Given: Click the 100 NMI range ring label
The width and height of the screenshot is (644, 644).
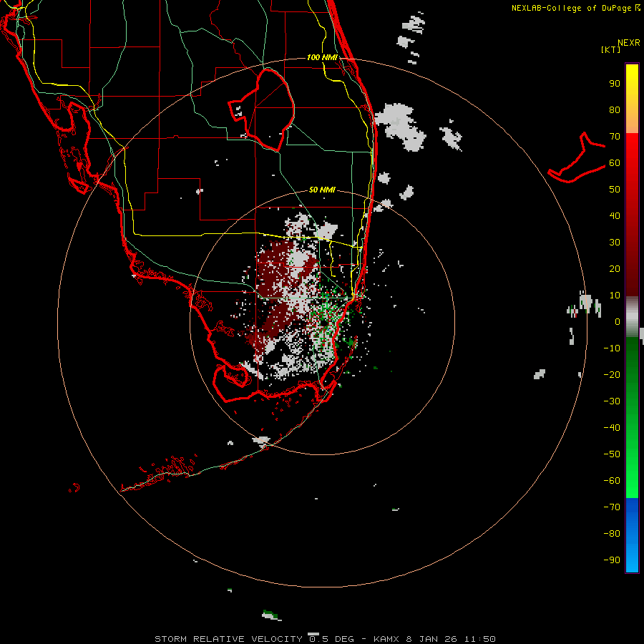Looking at the screenshot, I should point(323,57).
